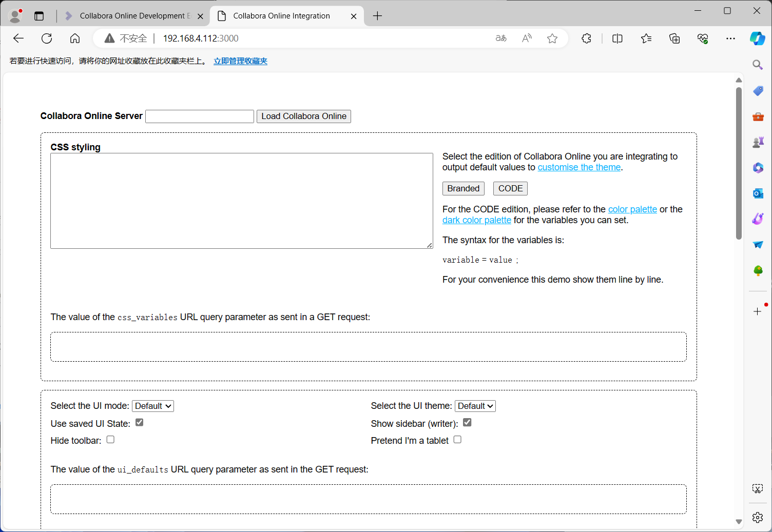772x532 pixels.
Task: Open the sidebar tree icon
Action: 758,270
